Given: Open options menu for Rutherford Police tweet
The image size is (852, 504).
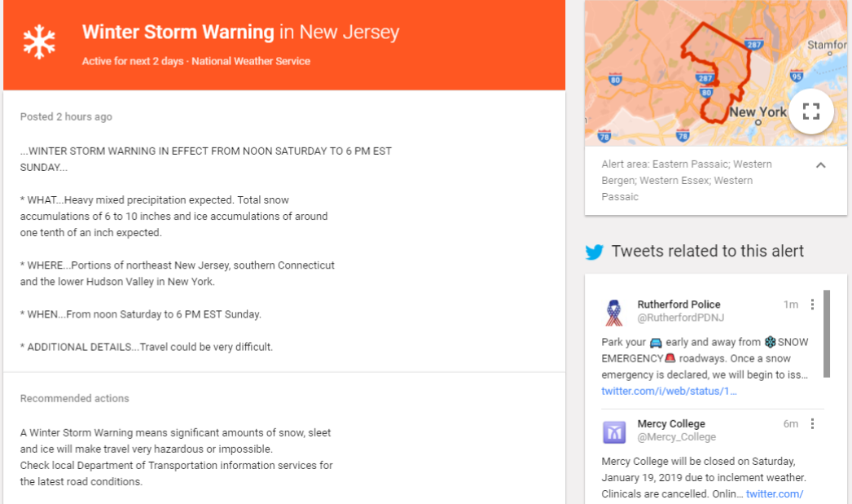Looking at the screenshot, I should (812, 305).
